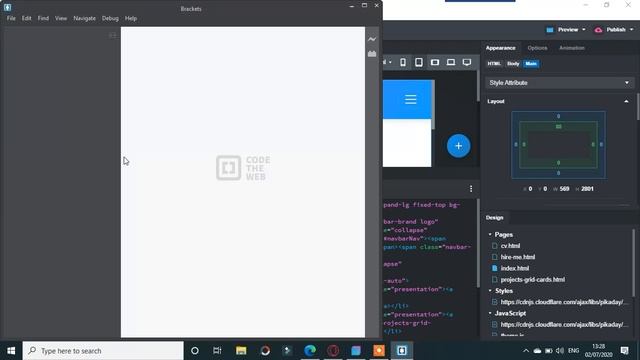640x360 pixels.
Task: Click the Preview window icon
Action: (x=550, y=30)
